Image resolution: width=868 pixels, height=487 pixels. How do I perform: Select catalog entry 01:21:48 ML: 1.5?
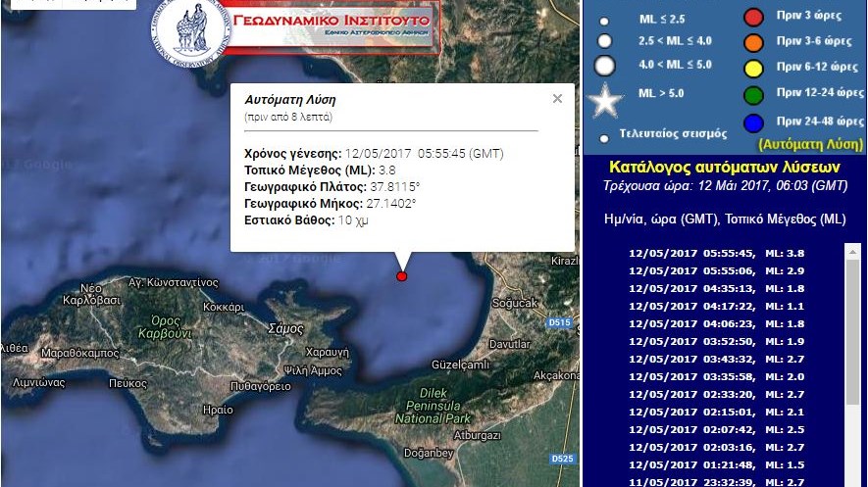[x=716, y=465]
